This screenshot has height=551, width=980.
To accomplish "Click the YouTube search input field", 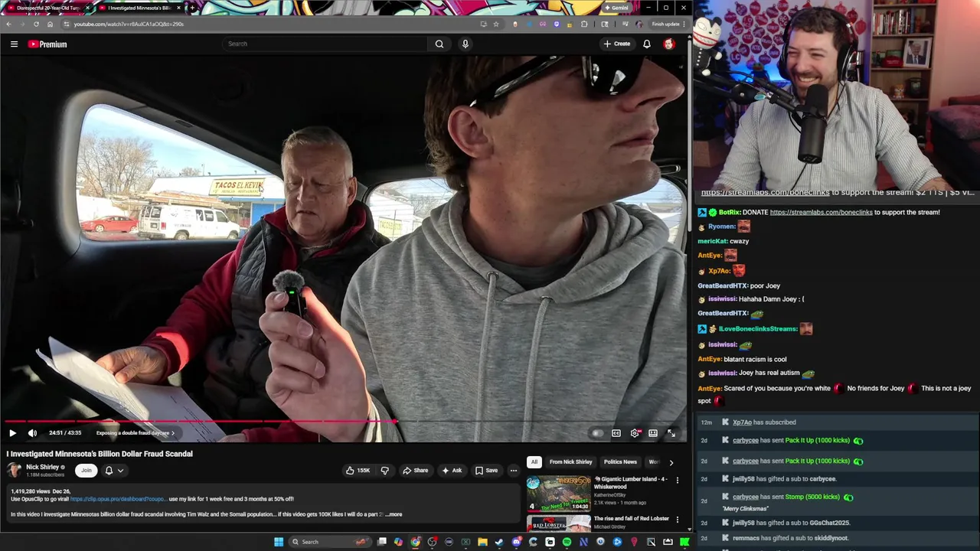I will click(x=325, y=44).
